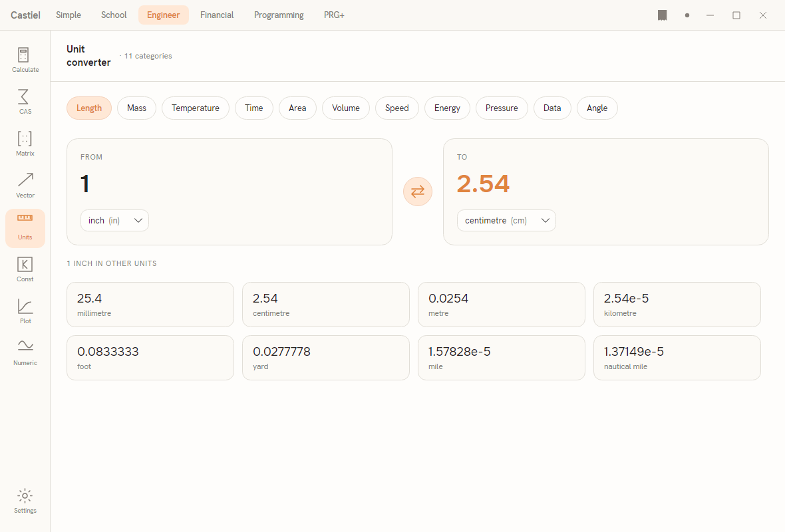Open the Matrix tool
The height and width of the screenshot is (532, 785).
(25, 144)
